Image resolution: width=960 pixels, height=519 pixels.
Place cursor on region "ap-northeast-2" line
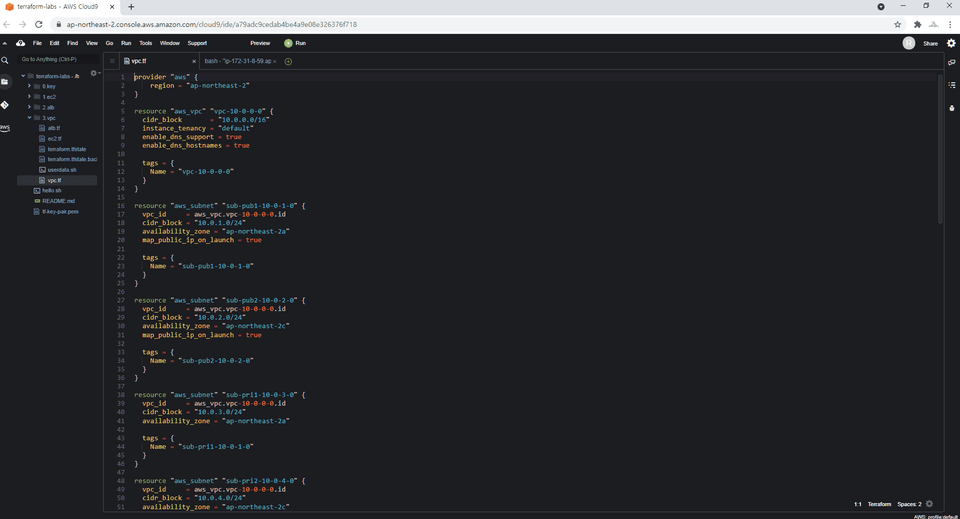click(x=200, y=86)
